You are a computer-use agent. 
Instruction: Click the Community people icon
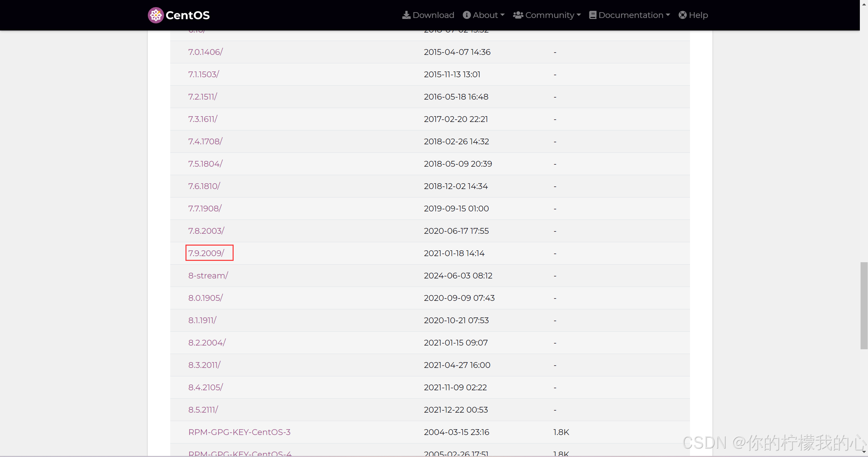pyautogui.click(x=518, y=15)
